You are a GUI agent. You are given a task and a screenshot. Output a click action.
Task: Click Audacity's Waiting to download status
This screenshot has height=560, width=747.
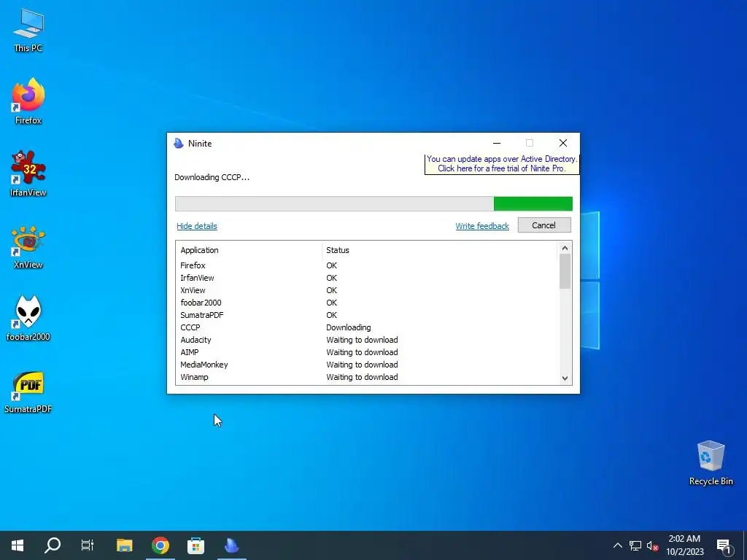tap(362, 340)
